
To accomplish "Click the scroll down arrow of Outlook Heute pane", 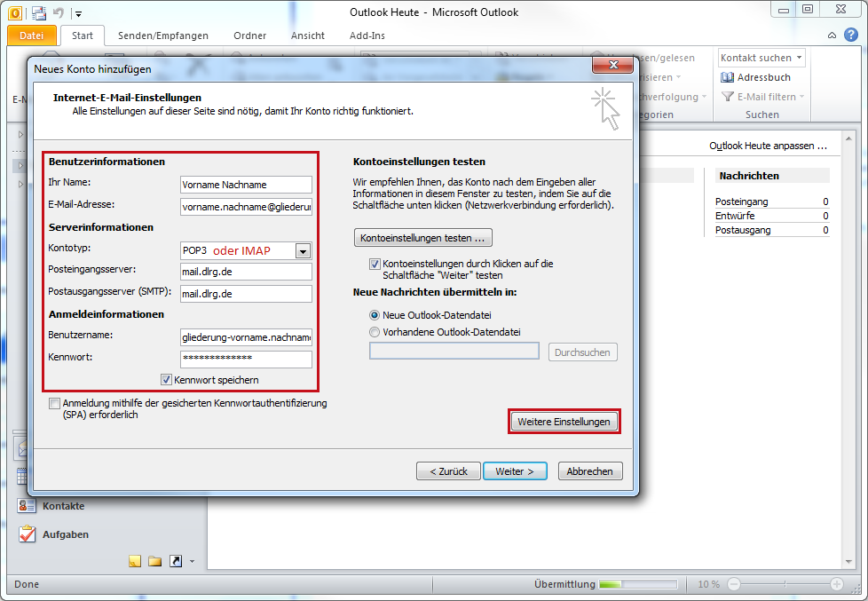I will click(848, 562).
